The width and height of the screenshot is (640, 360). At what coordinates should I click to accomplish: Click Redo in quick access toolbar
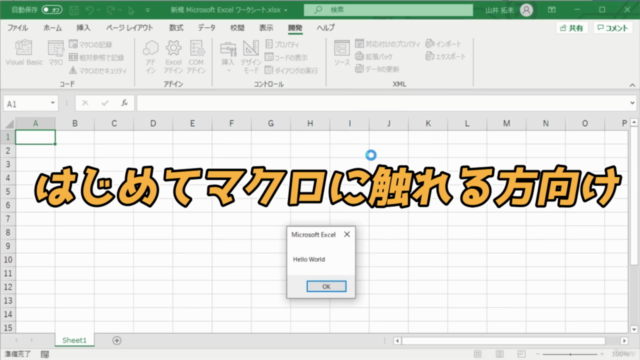(111, 10)
